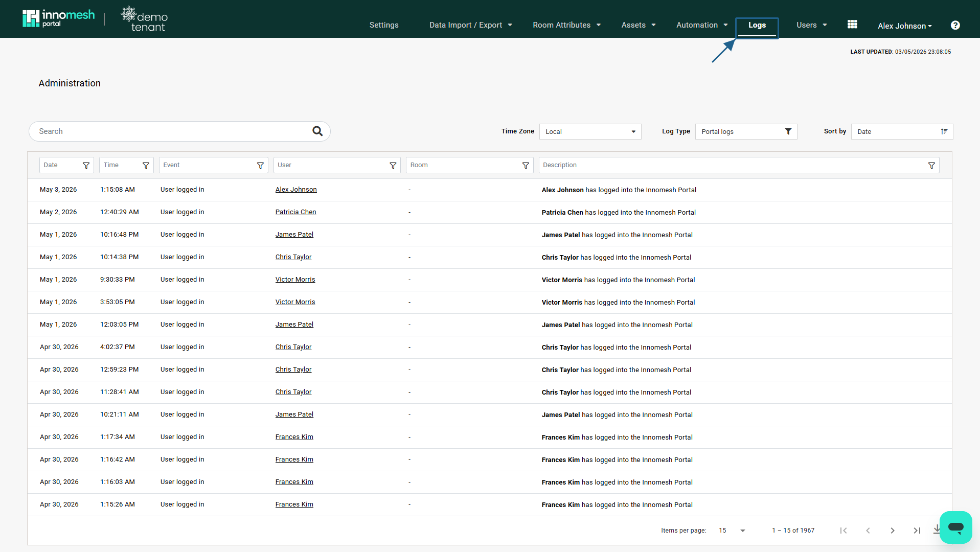Open the Alex Johnson account menu

[x=905, y=26]
